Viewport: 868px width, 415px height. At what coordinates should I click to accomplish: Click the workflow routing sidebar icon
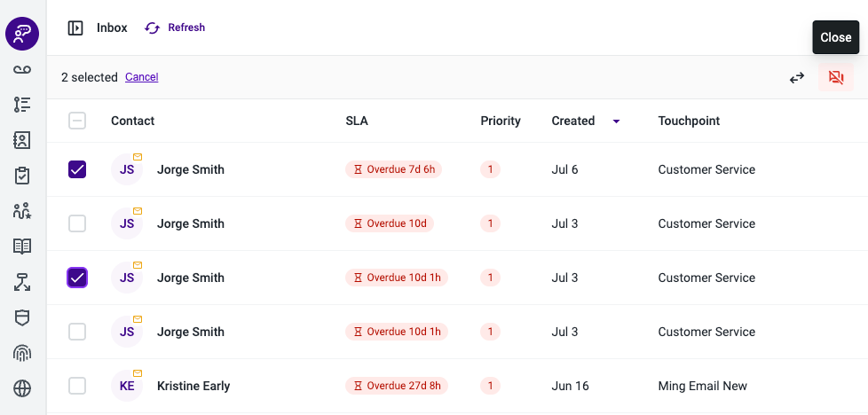coord(22,282)
